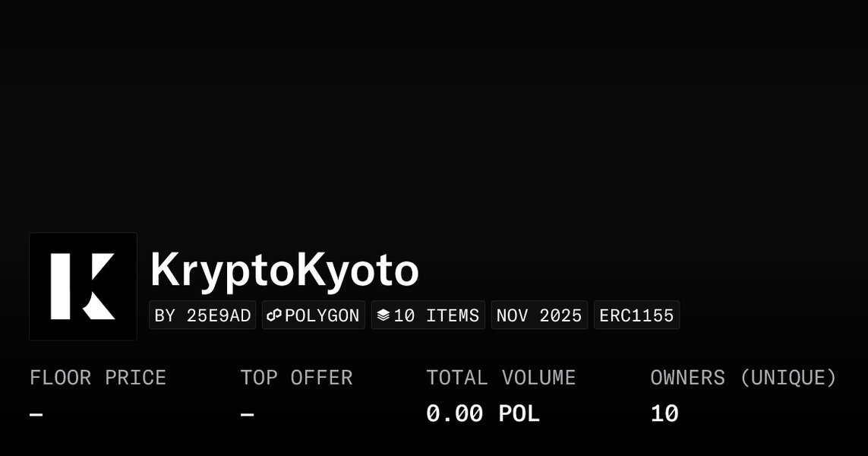Click the 0.00 total volume figure
Viewport: 868px width, 456px height.
click(x=454, y=414)
